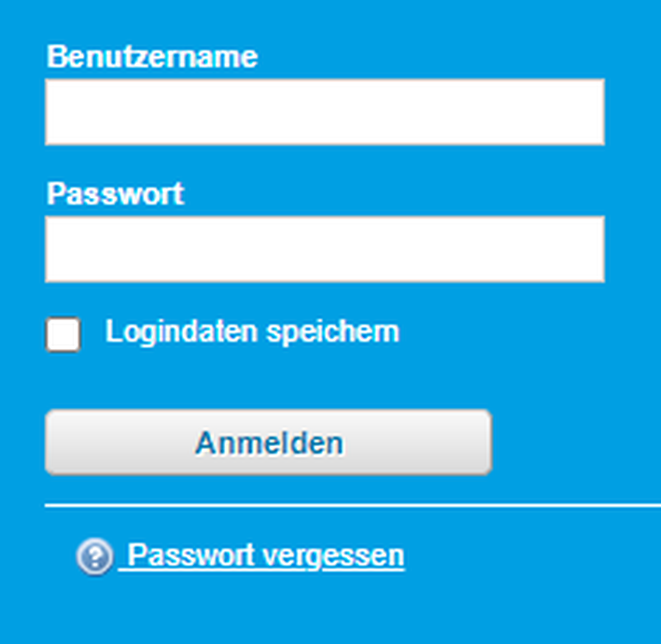Click the round blue help icon
Screen dimensions: 661x644
click(x=95, y=556)
